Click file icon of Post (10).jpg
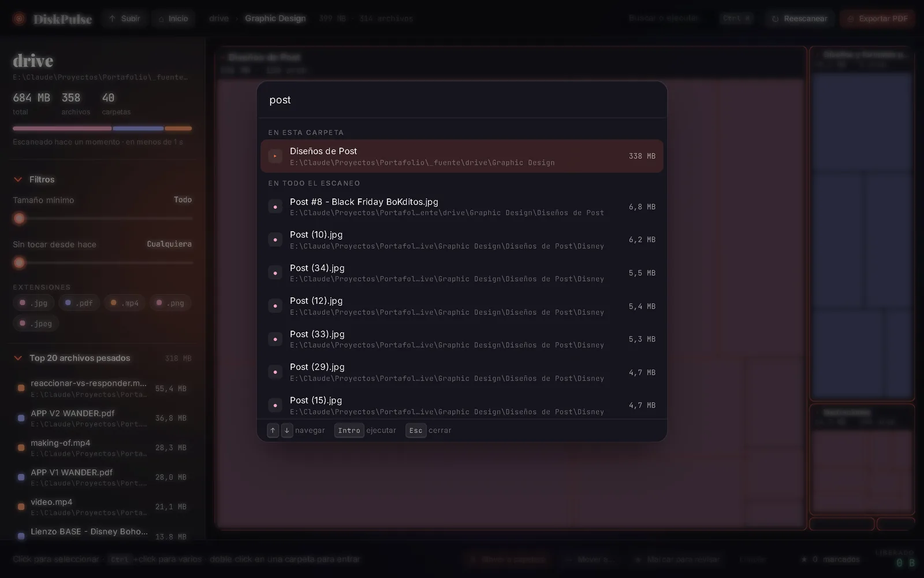924x578 pixels. [275, 240]
